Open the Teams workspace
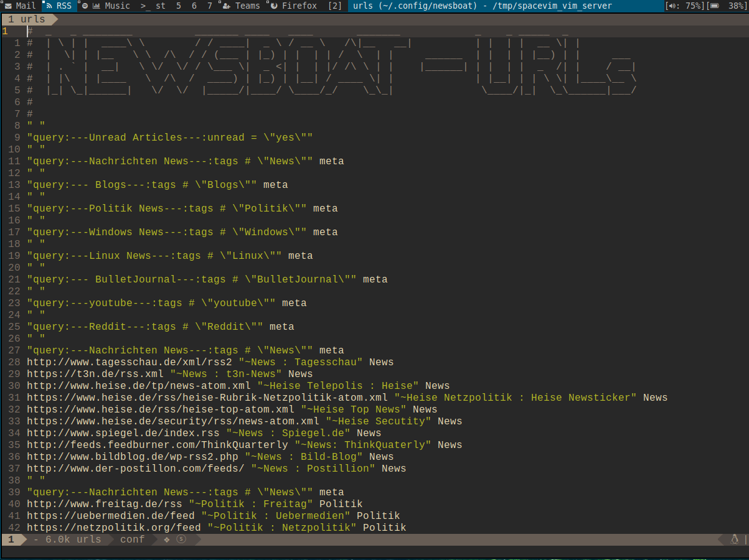Viewport: 749px width, 560px height. click(x=242, y=6)
